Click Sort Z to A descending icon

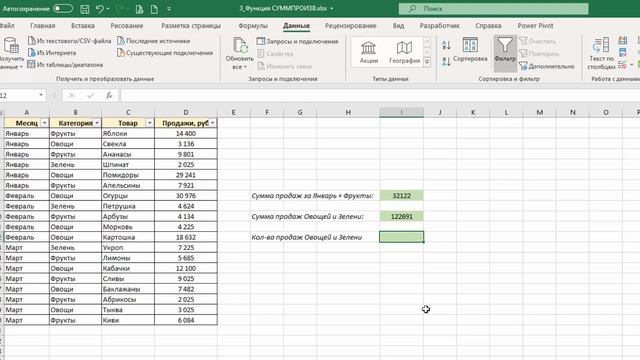coord(446,62)
